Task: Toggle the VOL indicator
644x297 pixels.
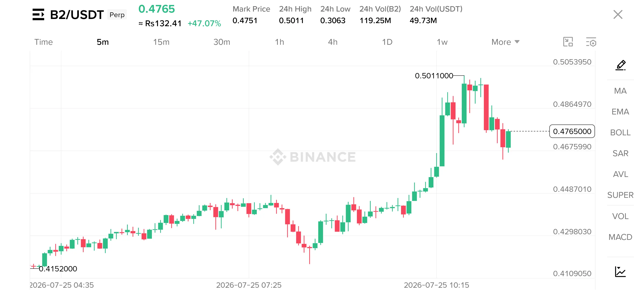Action: pos(620,216)
